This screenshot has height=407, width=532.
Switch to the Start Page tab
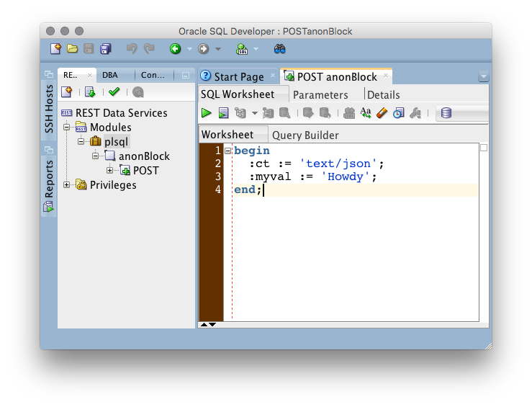click(x=238, y=76)
